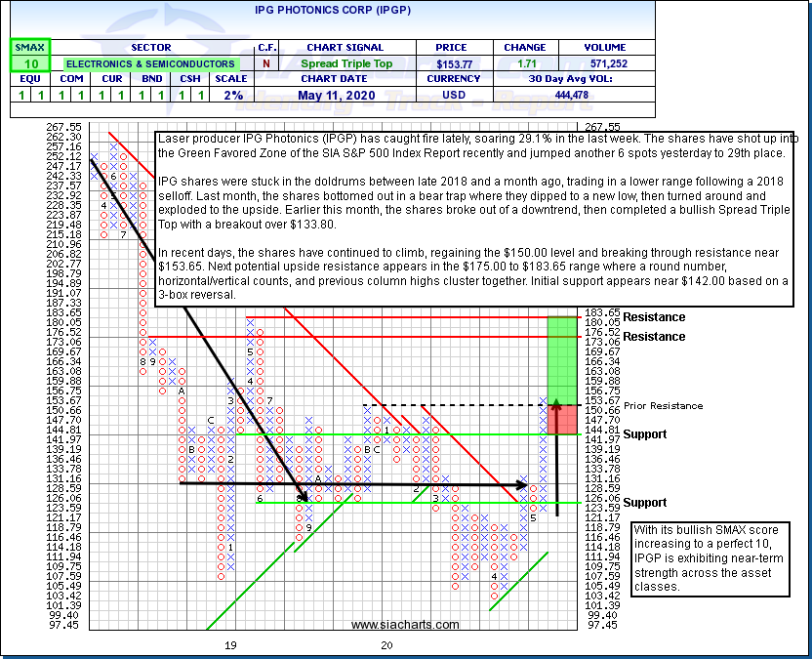Click the red downside risk zone
Viewport: 812px width, 659px height.
(x=561, y=418)
